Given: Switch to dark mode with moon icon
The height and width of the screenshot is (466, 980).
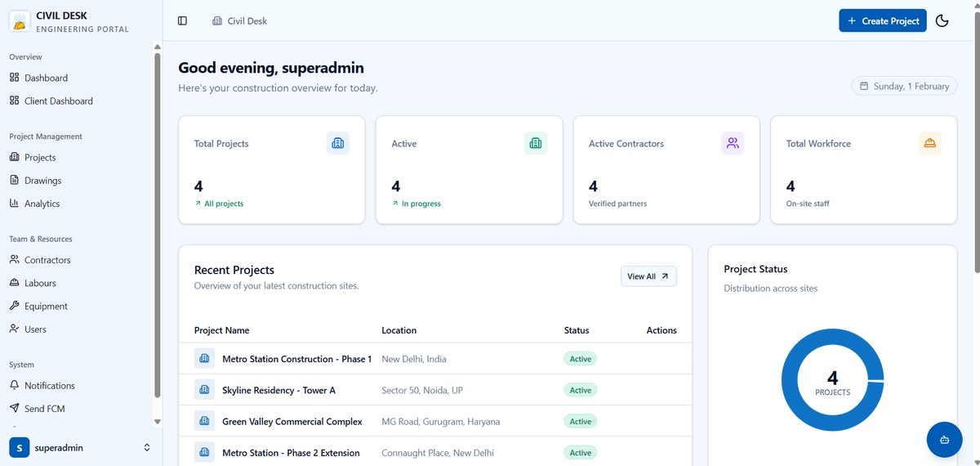Looking at the screenshot, I should 942,20.
